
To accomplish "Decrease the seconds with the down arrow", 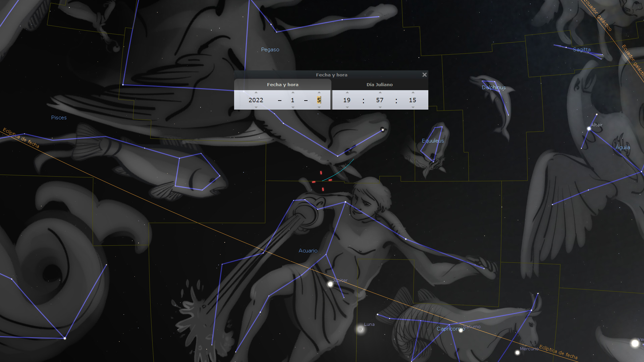I will (x=413, y=107).
